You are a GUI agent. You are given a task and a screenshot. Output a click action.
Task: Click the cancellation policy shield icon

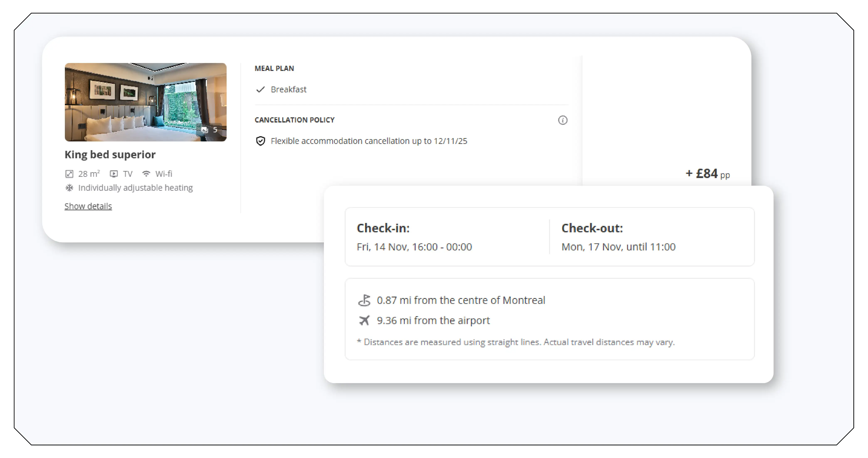click(261, 141)
